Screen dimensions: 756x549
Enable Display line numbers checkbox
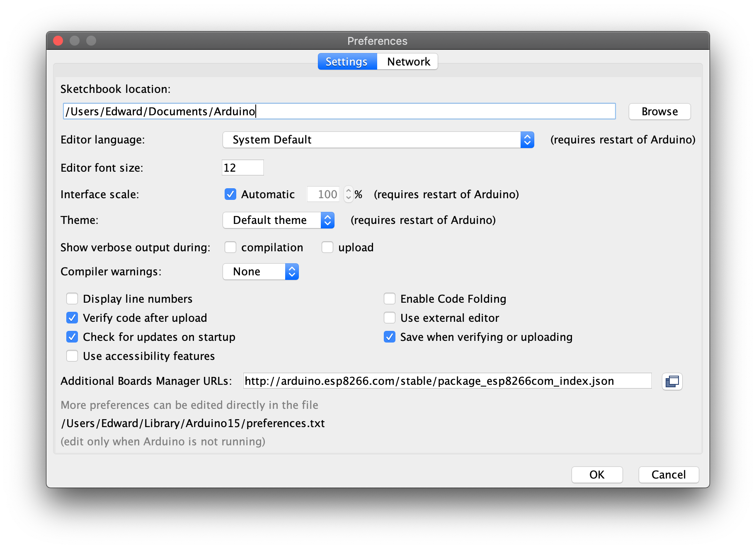[x=72, y=299]
